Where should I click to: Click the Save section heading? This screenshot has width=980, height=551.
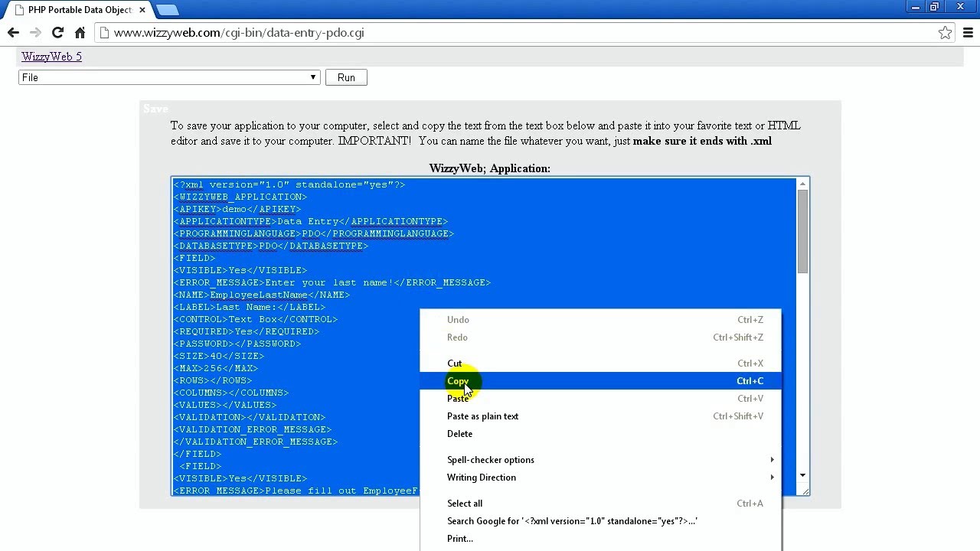155,109
